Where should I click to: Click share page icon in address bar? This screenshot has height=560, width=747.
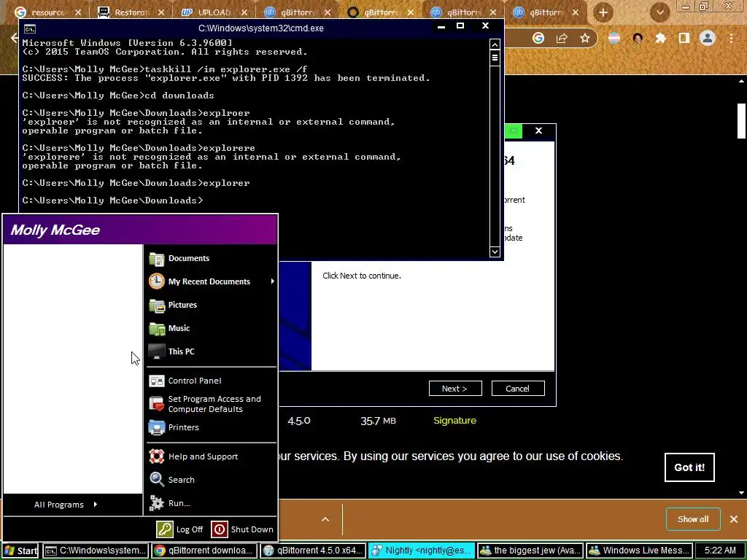click(562, 38)
